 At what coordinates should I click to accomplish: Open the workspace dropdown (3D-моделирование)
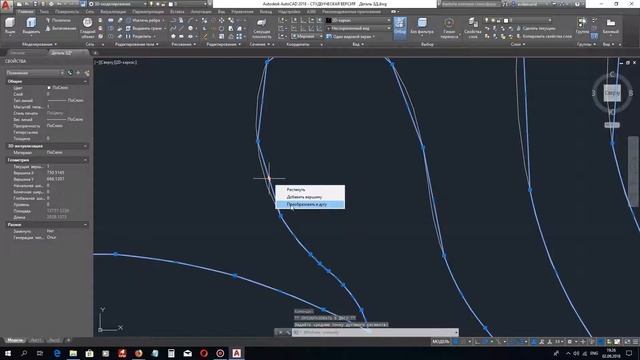point(118,4)
